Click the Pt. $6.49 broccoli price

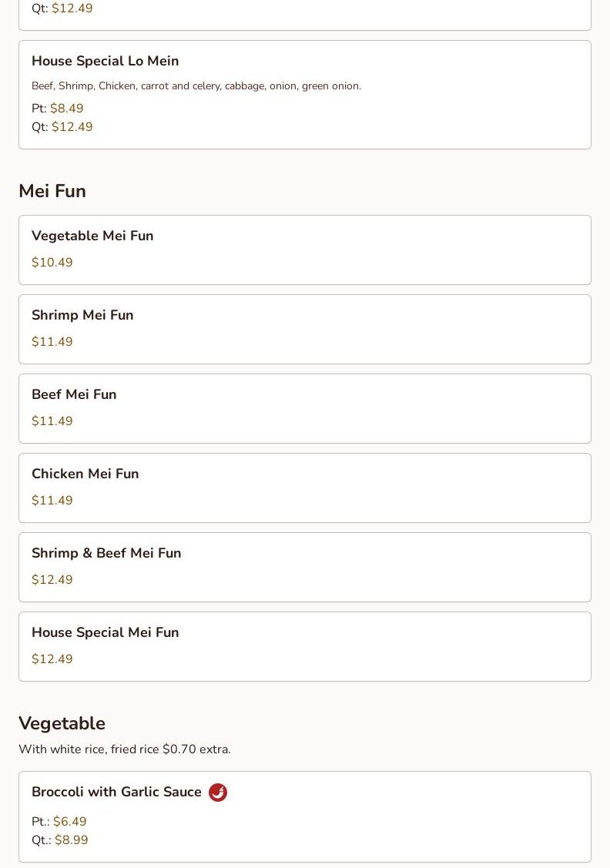click(x=59, y=821)
